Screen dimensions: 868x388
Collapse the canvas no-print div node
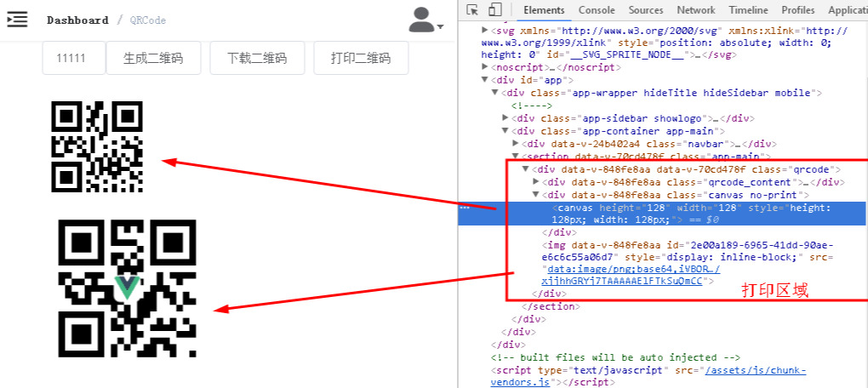click(x=536, y=195)
